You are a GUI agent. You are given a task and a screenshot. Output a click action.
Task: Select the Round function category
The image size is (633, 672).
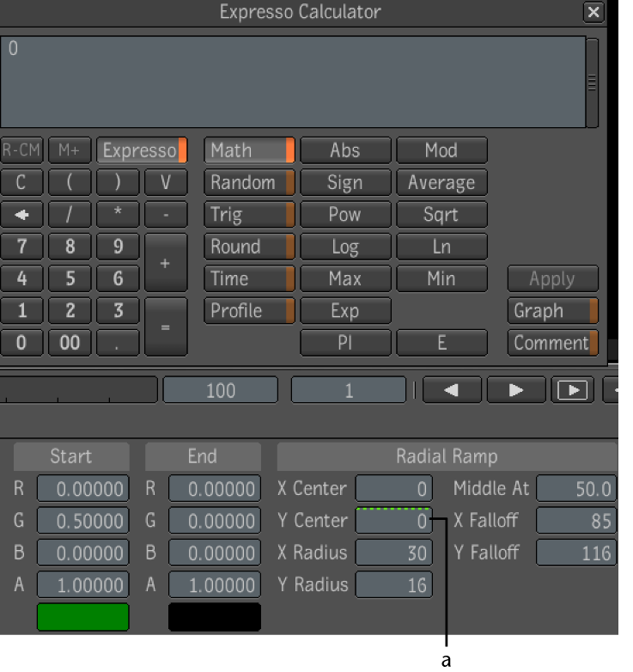click(x=249, y=247)
